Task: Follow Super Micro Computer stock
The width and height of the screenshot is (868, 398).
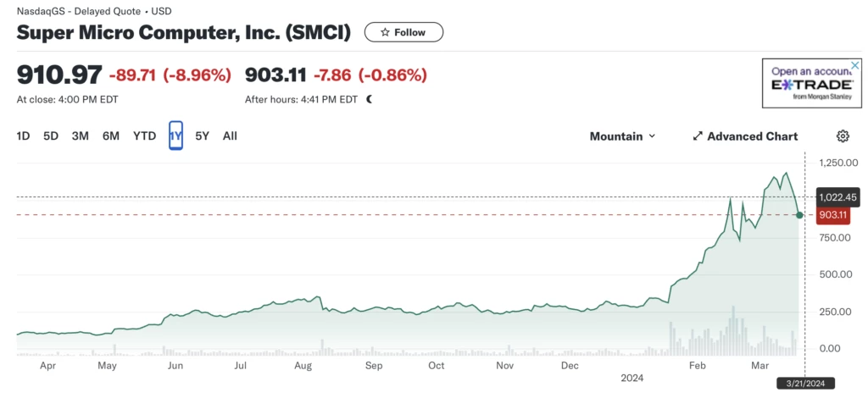Action: (x=403, y=32)
